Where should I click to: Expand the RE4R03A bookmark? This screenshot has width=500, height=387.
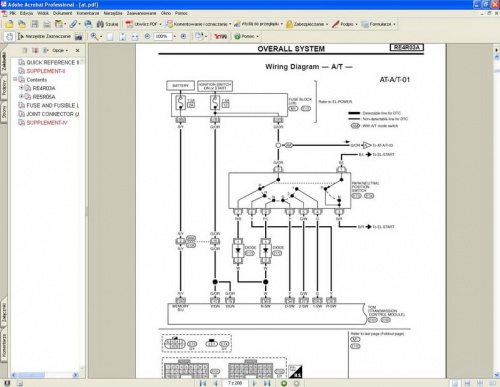tap(21, 88)
